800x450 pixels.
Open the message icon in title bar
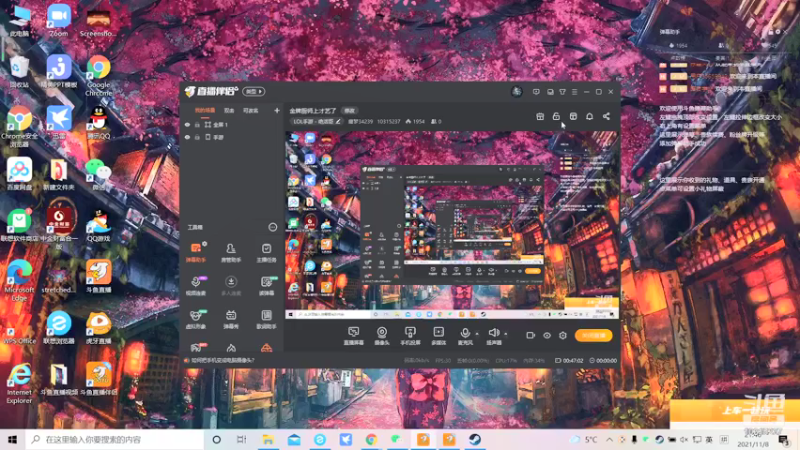click(536, 92)
